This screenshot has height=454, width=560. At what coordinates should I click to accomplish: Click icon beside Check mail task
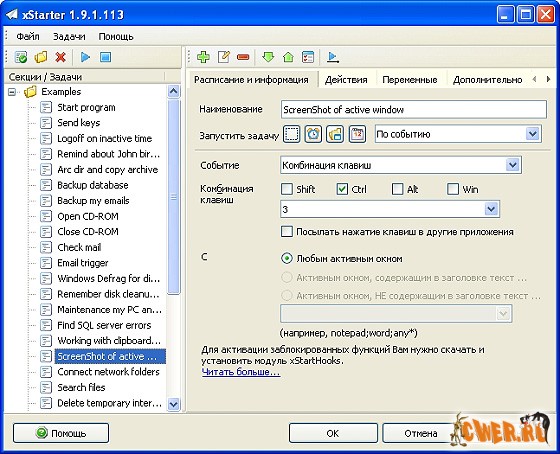[x=46, y=247]
